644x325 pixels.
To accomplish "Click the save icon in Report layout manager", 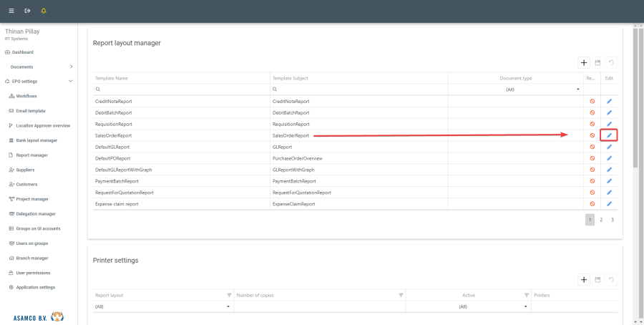I will click(597, 63).
